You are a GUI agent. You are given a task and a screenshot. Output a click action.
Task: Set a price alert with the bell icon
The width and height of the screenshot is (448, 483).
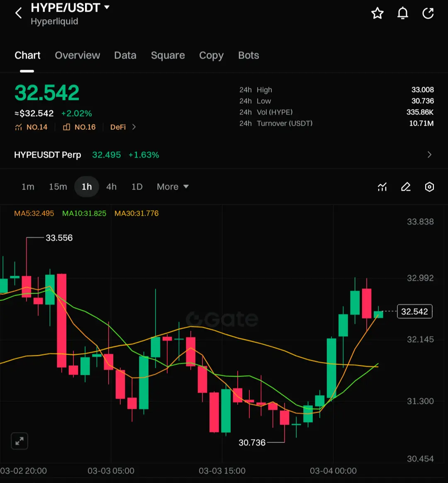[402, 13]
